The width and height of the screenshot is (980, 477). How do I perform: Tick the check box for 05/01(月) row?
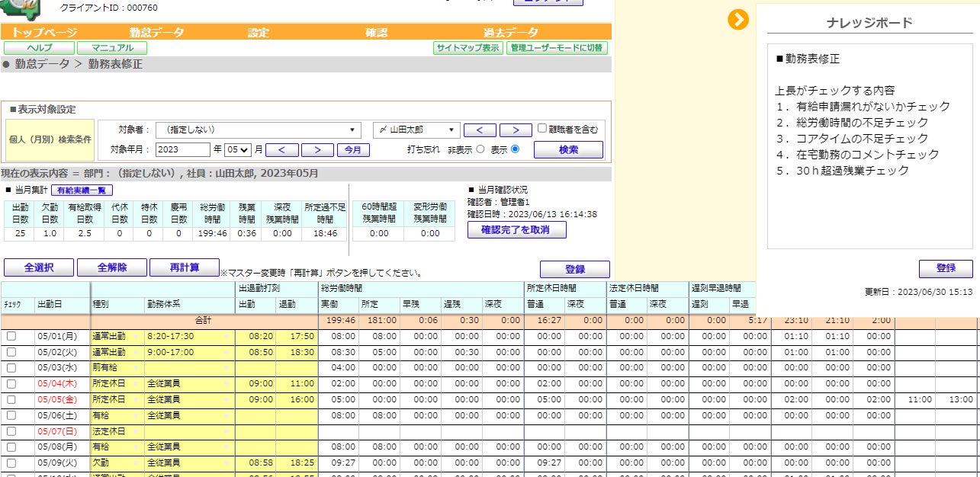pyautogui.click(x=11, y=336)
